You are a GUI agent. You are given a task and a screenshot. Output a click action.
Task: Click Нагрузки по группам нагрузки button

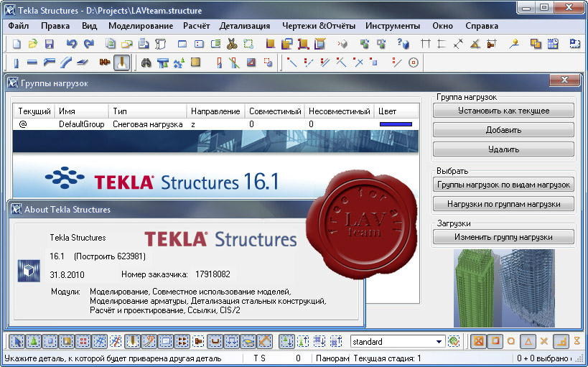click(x=503, y=204)
